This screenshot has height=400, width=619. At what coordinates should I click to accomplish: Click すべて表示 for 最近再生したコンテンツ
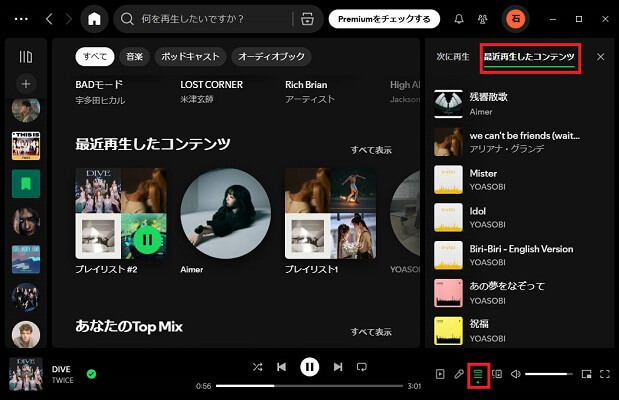click(371, 150)
